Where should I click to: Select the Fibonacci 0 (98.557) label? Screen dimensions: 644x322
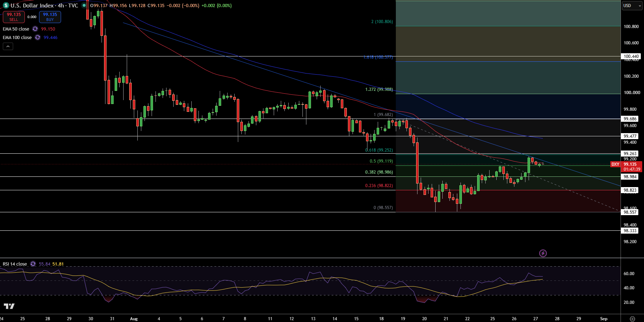pos(383,207)
